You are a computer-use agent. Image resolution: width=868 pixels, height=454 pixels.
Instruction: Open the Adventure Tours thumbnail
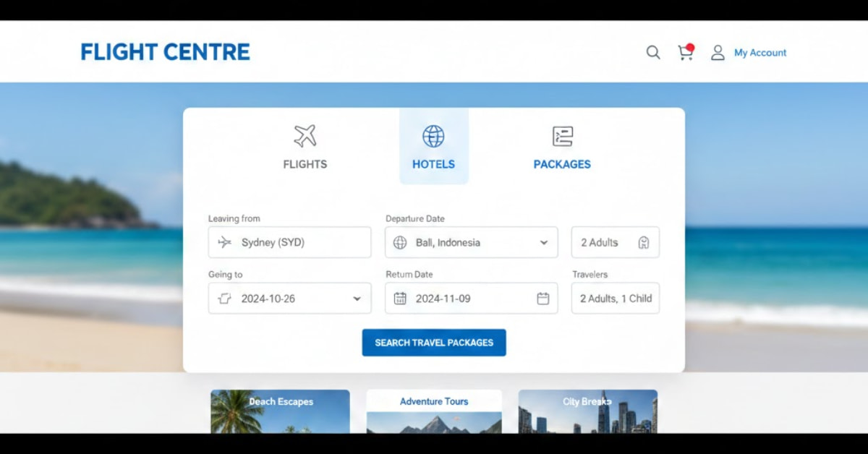tap(433, 419)
